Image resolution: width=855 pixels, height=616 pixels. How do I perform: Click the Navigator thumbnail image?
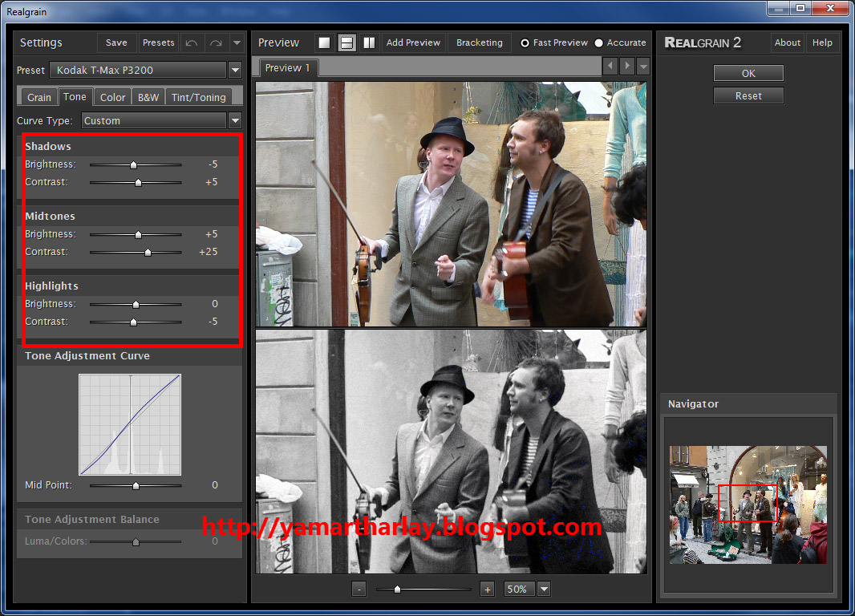(x=748, y=505)
